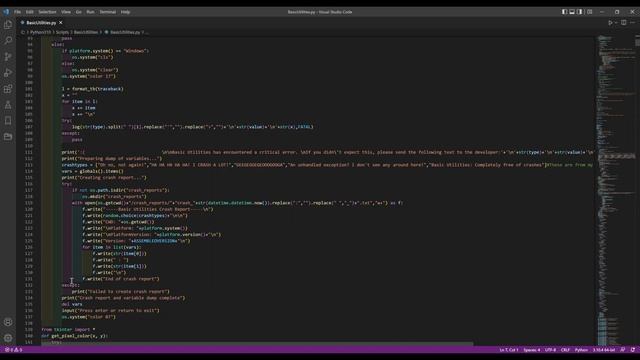The height and width of the screenshot is (360, 640).
Task: Open the View menu
Action: (x=66, y=12)
